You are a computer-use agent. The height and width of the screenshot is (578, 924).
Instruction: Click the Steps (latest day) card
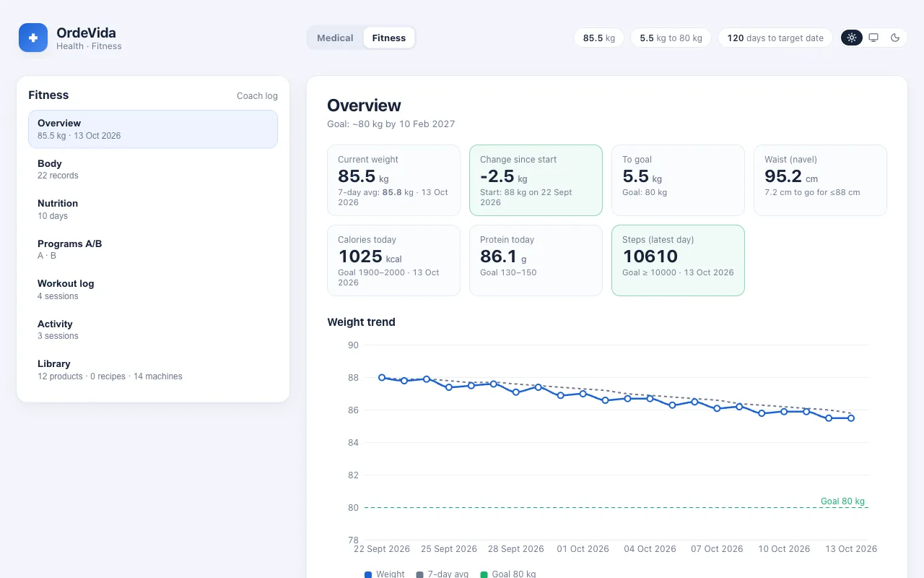tap(678, 260)
